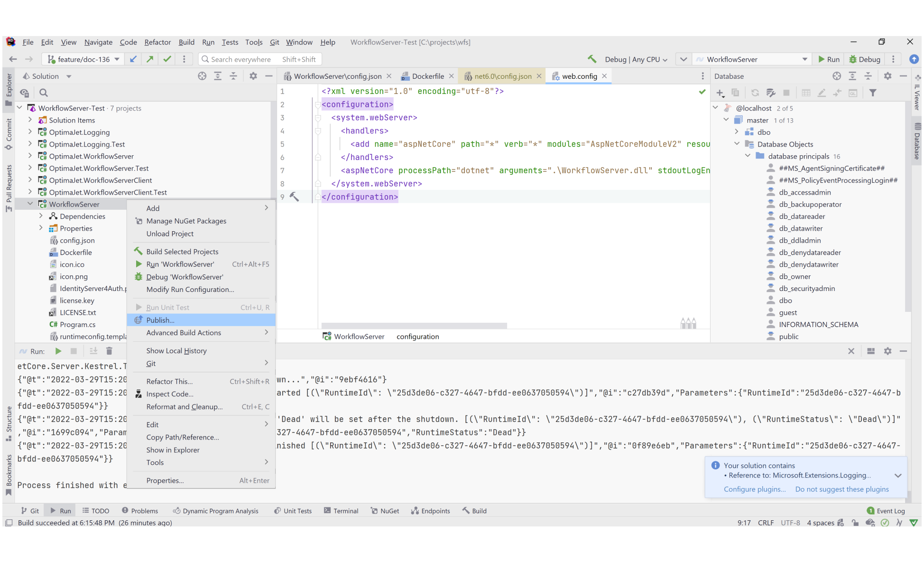Click the New plus icon in Database panel
The width and height of the screenshot is (924, 563).
click(720, 93)
